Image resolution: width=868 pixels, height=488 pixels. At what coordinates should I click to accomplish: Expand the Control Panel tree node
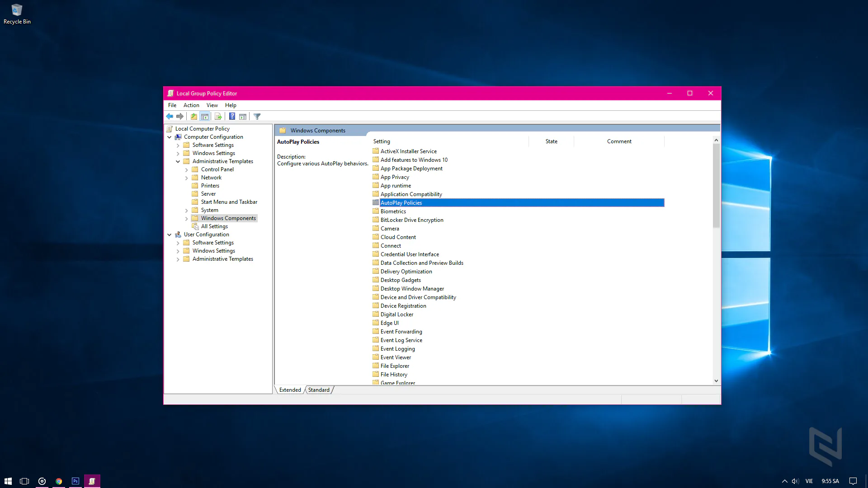coord(187,170)
